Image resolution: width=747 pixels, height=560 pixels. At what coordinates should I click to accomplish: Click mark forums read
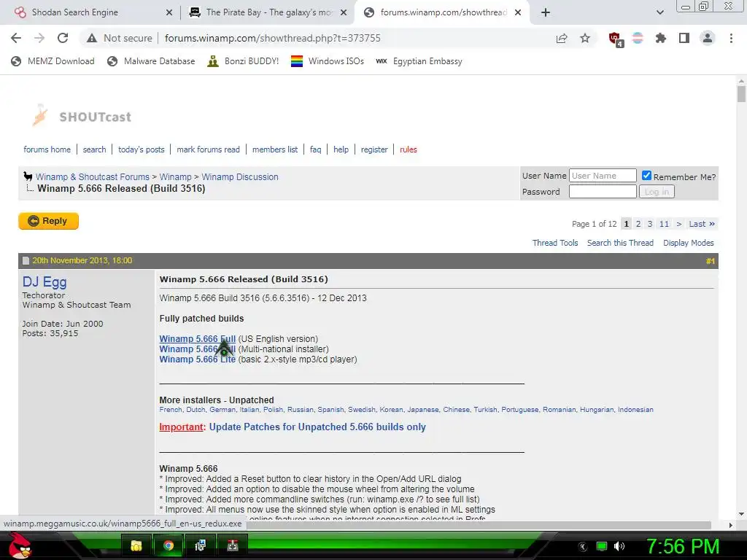coord(208,149)
